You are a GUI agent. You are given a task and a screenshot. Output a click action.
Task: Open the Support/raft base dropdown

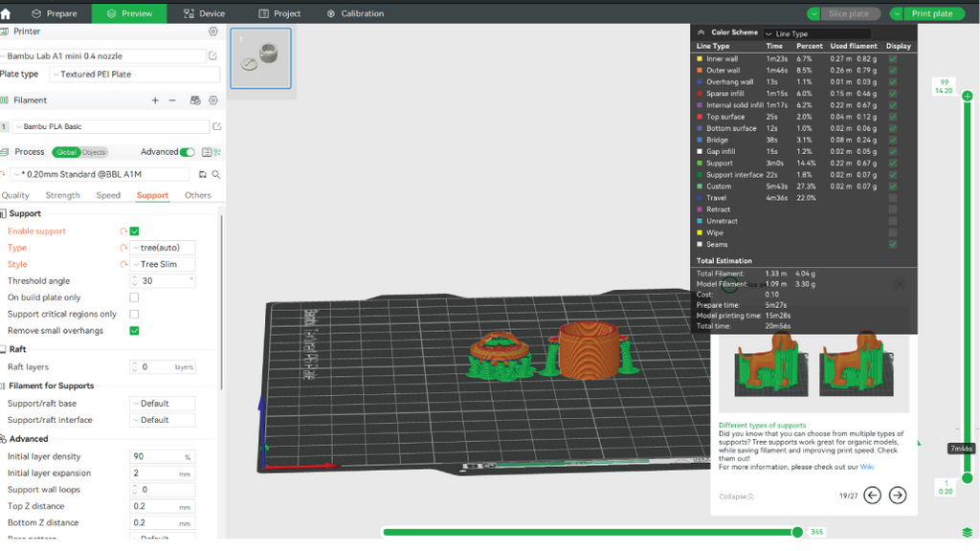point(163,404)
